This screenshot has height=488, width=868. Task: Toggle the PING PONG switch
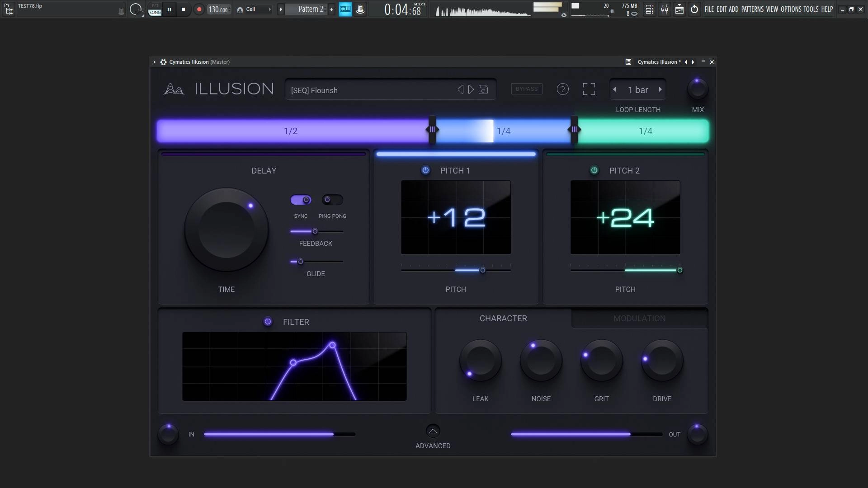tap(332, 200)
